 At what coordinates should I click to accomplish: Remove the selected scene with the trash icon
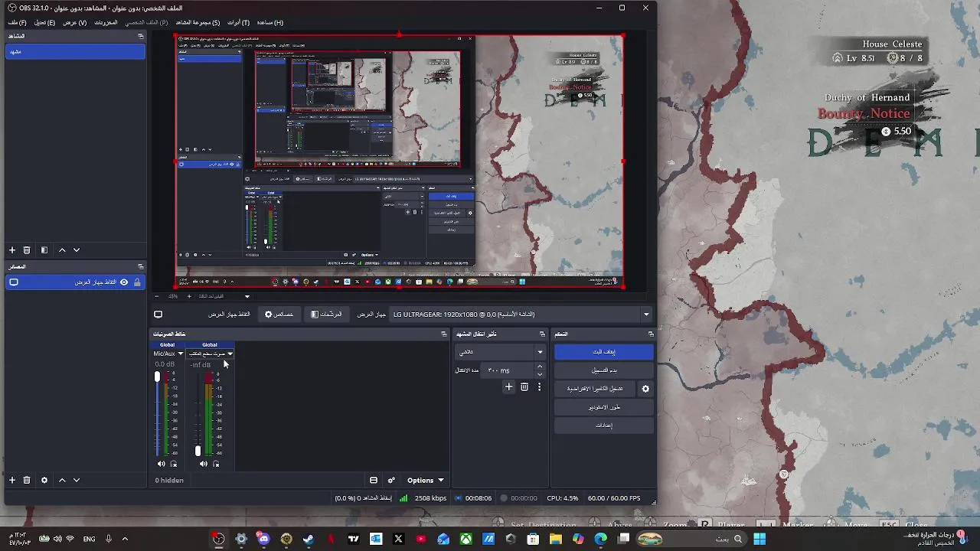27,250
